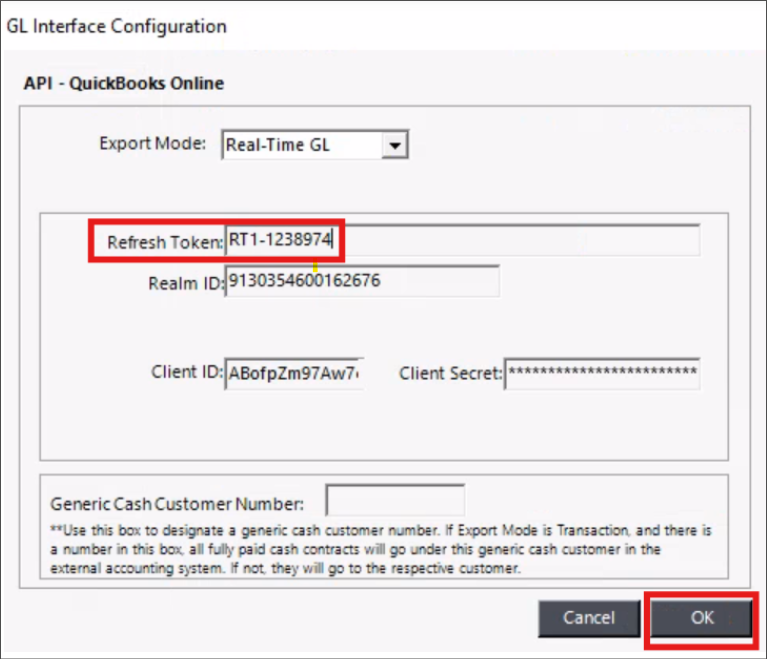Focus the Realm ID text box
The height and width of the screenshot is (659, 767).
coord(362,281)
